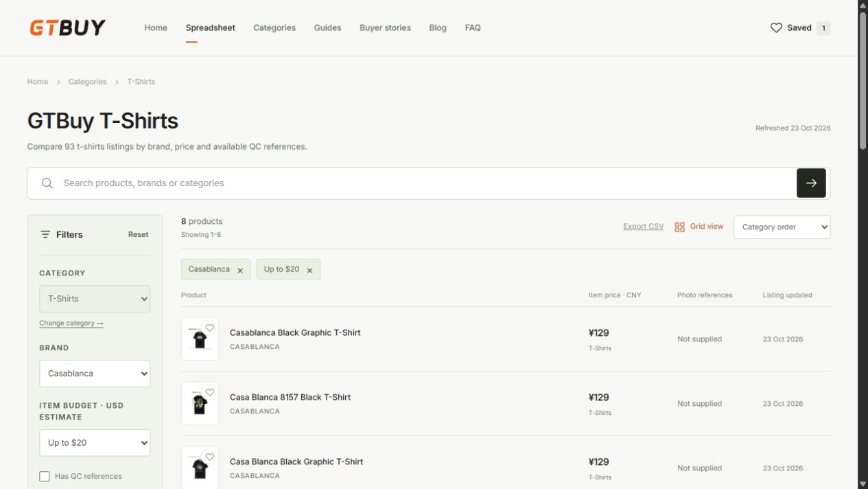Submit search with the arrow button
Image resolution: width=868 pixels, height=489 pixels.
[811, 183]
